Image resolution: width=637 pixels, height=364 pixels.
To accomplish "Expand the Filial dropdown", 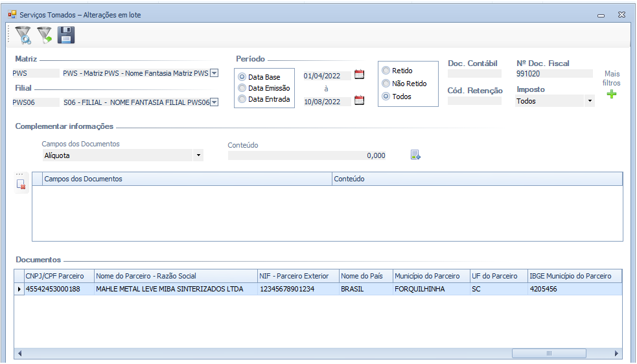I will (x=214, y=102).
